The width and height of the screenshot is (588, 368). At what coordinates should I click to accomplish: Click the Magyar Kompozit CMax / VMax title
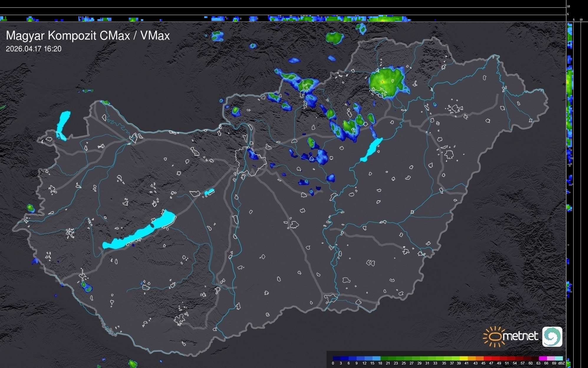pos(88,36)
